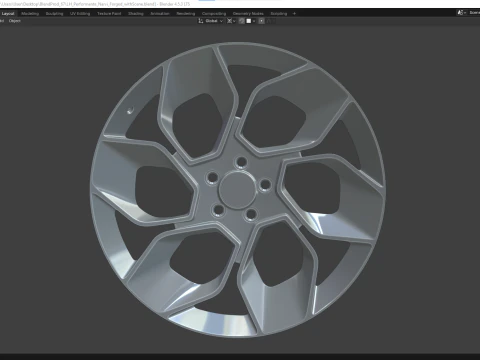Toggle snapping magnet icon

242,21
